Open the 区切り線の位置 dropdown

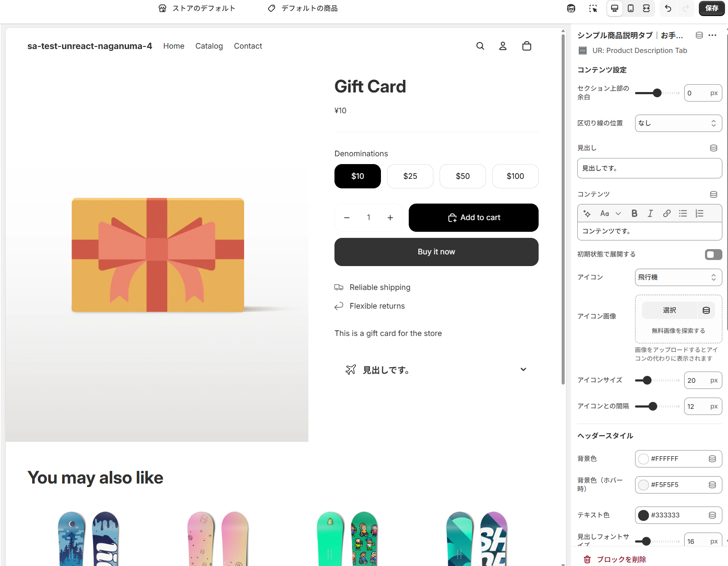click(678, 123)
